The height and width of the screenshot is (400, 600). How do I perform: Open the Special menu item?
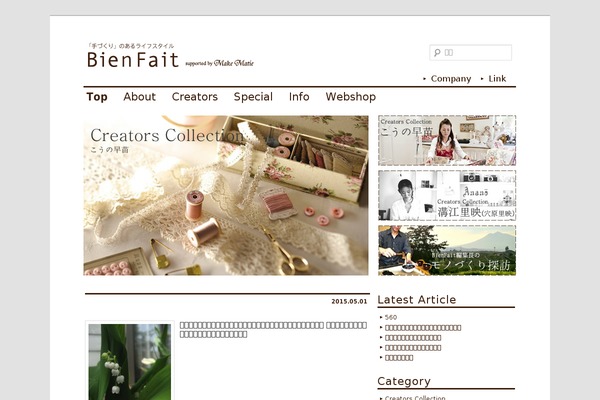pos(253,96)
